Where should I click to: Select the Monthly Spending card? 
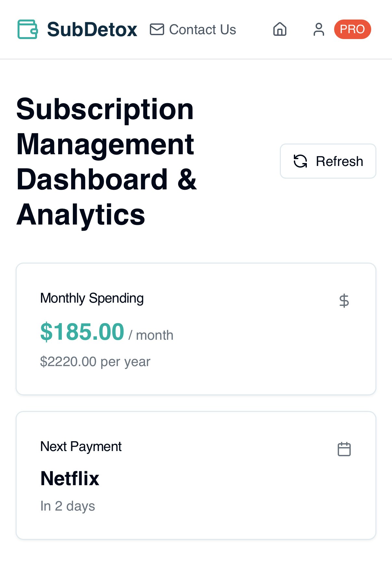click(x=196, y=329)
